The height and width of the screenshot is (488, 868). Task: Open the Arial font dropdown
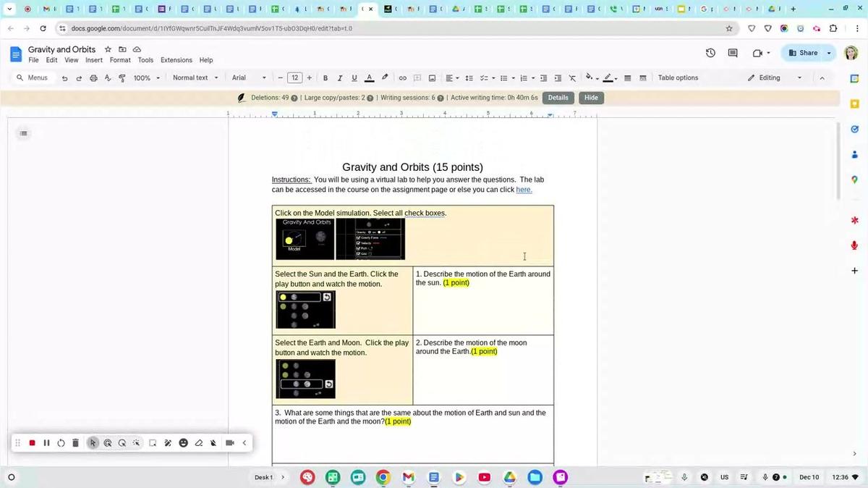click(x=249, y=78)
